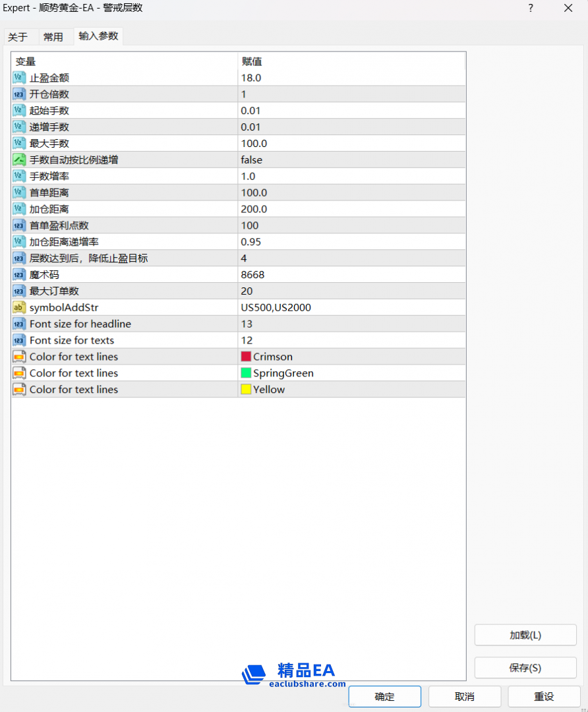Viewport: 588px width, 712px height.
Task: Click the 重设 button to reset parameters
Action: pyautogui.click(x=543, y=696)
